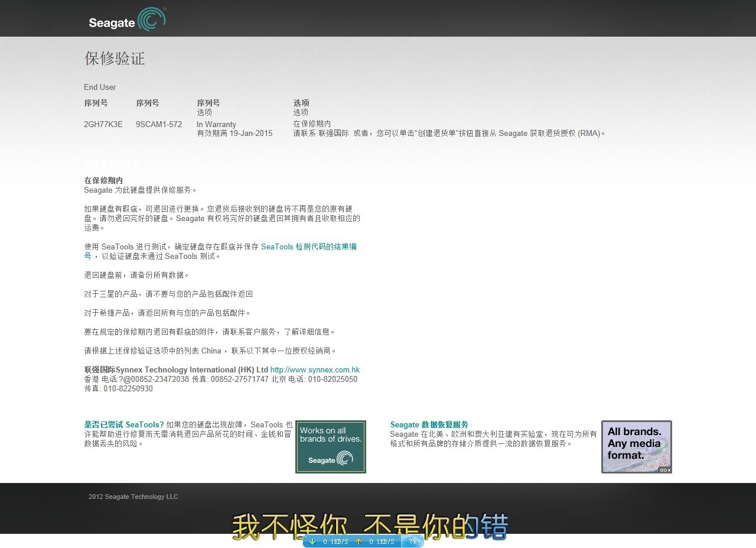
Task: Open the Seagate 数据恢复服务 heading link
Action: click(x=429, y=424)
